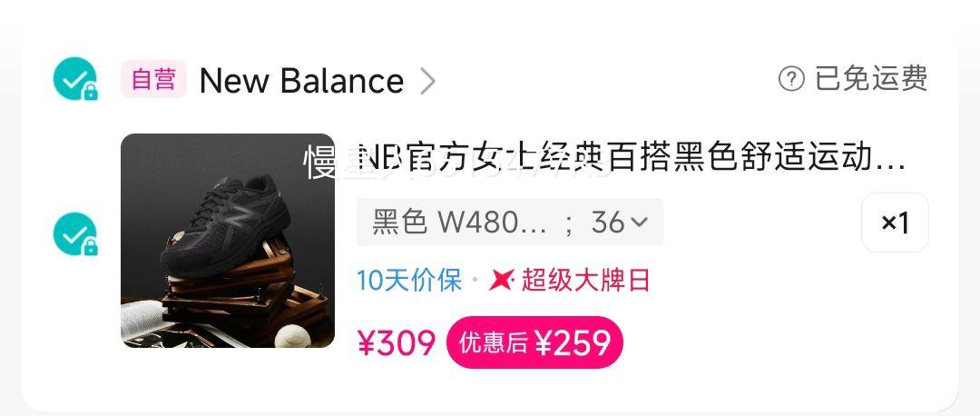Open the New Balance store chevron arrow

tap(427, 81)
